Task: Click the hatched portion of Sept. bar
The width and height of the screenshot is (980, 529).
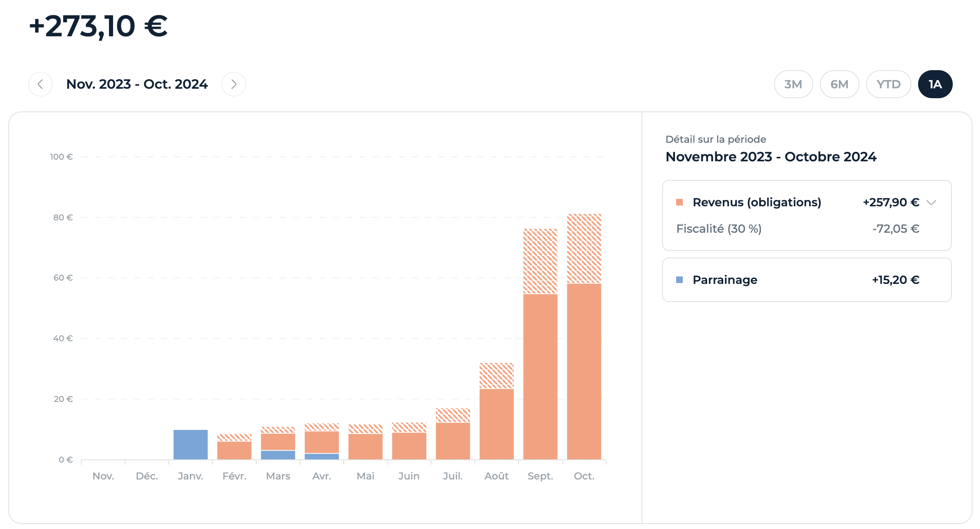Action: (x=540, y=261)
